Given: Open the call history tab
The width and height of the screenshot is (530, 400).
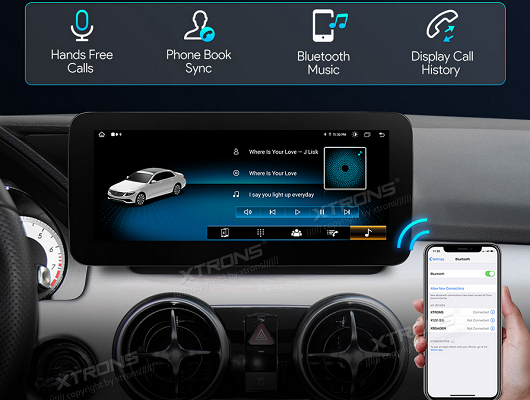Looking at the screenshot, I should [x=332, y=233].
